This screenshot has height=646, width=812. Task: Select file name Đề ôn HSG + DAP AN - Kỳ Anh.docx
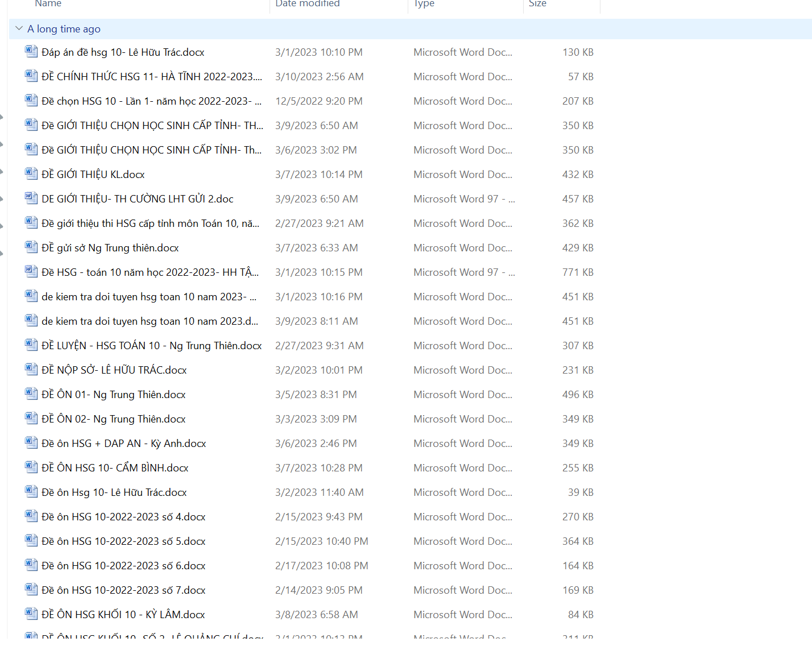pos(124,444)
